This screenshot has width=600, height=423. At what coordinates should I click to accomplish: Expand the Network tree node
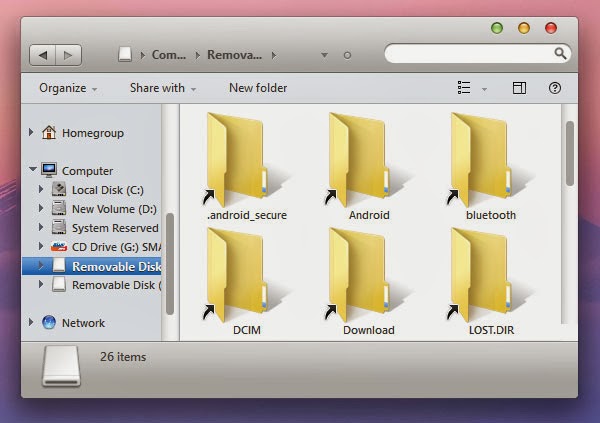click(x=31, y=322)
